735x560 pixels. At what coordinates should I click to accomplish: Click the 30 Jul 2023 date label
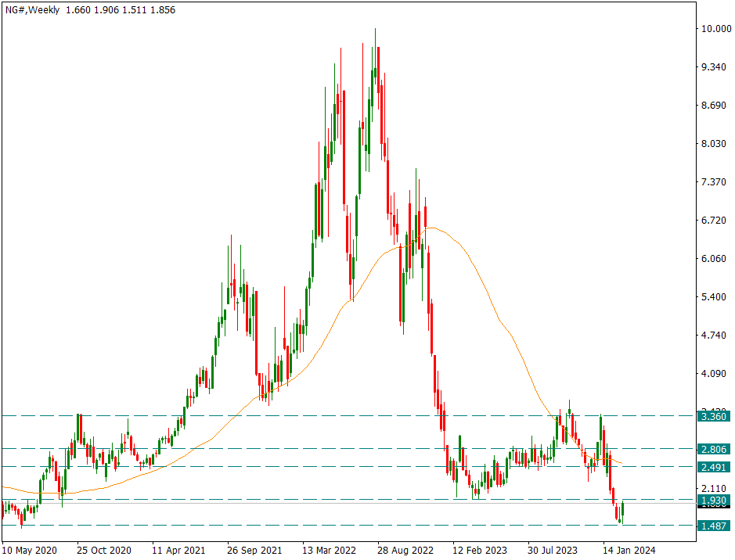(553, 550)
